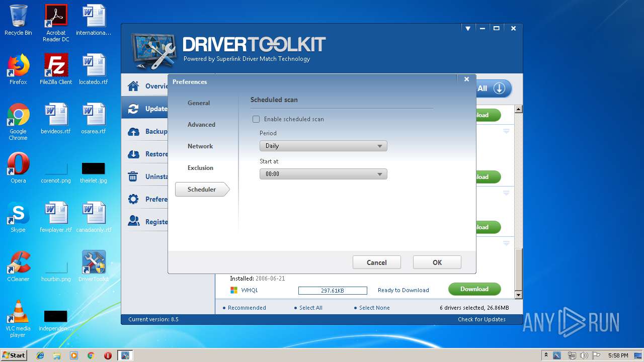Select the bevideos.rtf desktop file

coord(56,119)
